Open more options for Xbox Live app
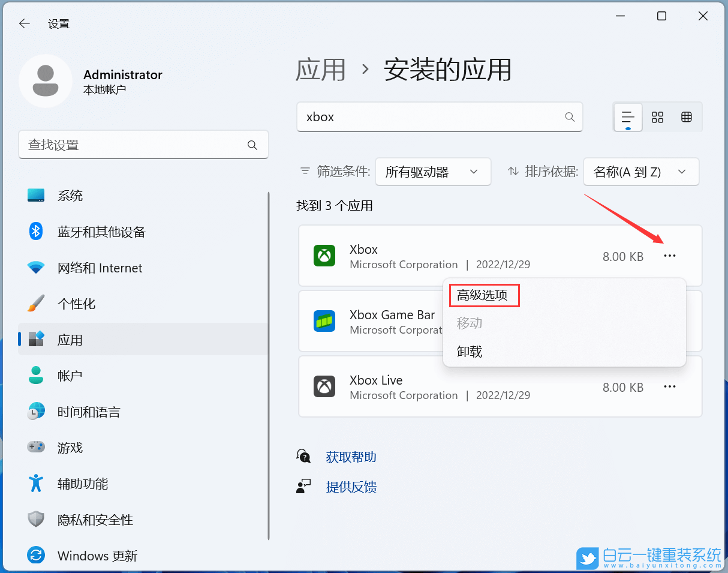 pyautogui.click(x=670, y=387)
